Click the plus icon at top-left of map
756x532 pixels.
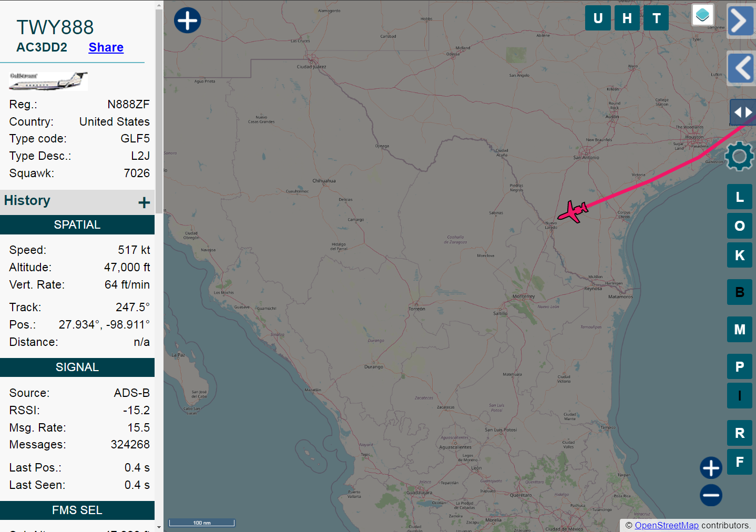coord(187,21)
